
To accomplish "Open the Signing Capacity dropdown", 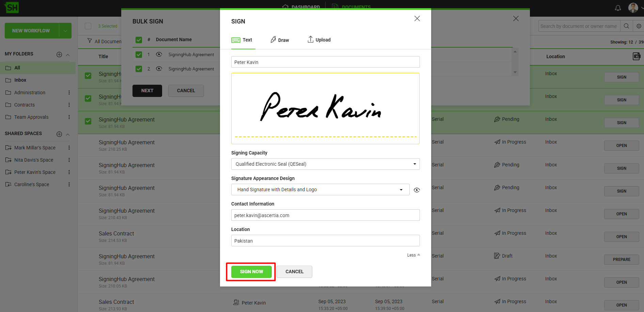I will coord(325,164).
